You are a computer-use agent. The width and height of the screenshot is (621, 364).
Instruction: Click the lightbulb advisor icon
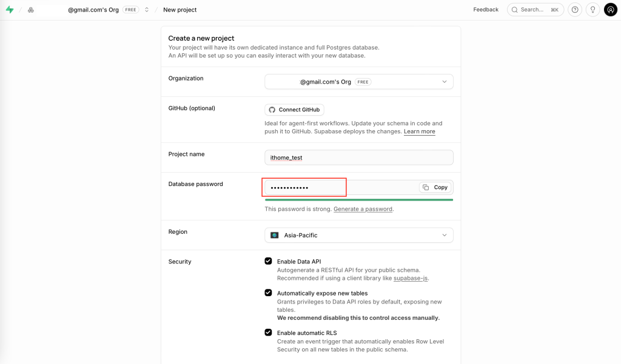pos(592,10)
